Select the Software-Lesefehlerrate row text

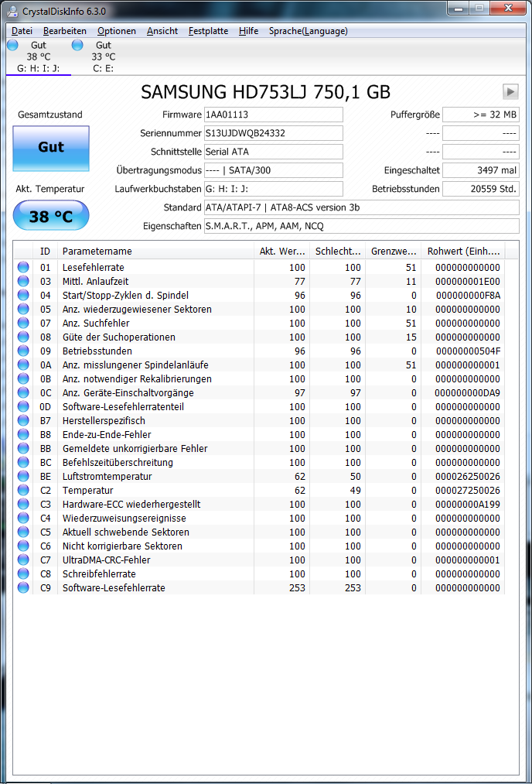click(114, 588)
